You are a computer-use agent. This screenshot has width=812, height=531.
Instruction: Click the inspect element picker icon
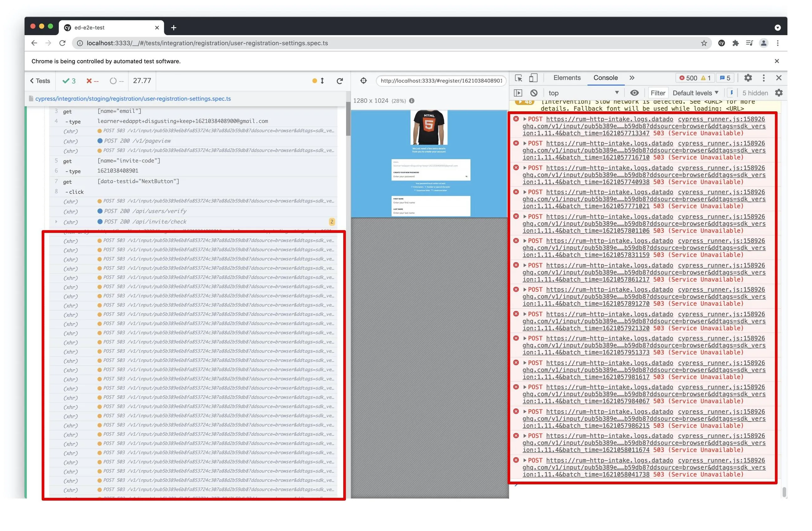pos(519,78)
